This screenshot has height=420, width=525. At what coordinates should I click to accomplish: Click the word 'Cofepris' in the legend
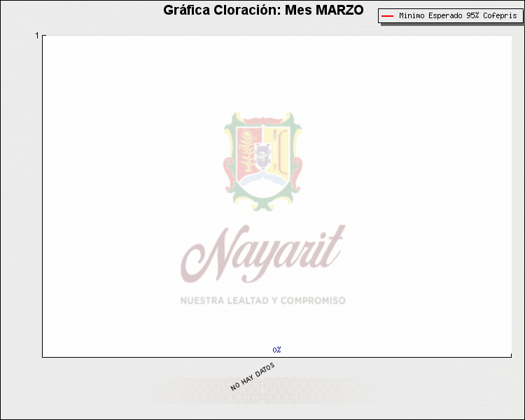[500, 15]
